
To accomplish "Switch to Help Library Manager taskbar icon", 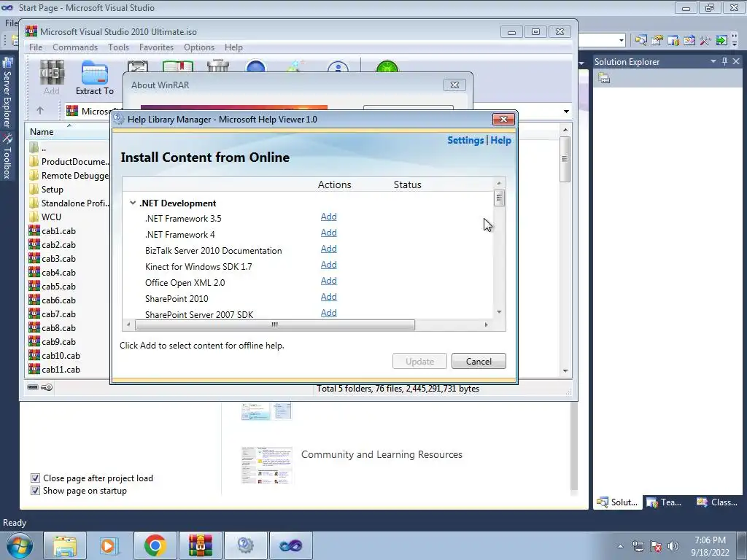I will tap(245, 545).
